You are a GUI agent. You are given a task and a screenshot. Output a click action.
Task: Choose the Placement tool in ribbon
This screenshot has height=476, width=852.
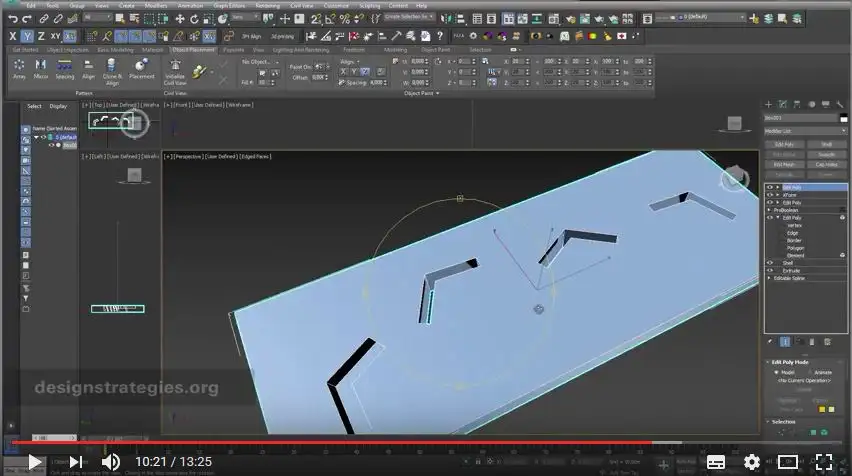(x=142, y=69)
